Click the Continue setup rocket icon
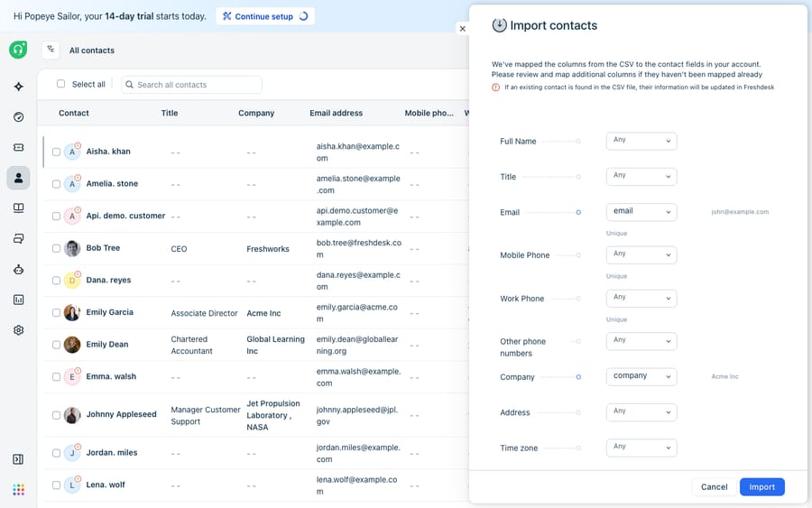 tap(226, 16)
